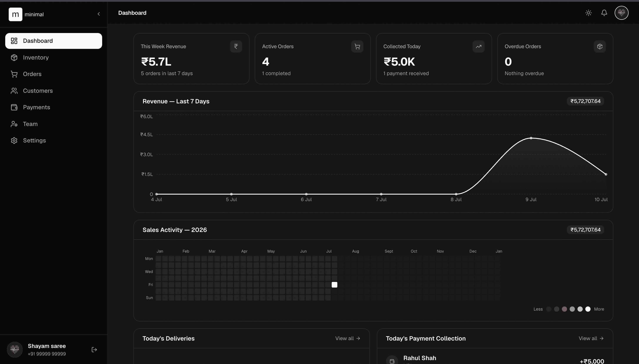Click package icon on Overdue Orders card

[x=600, y=46]
